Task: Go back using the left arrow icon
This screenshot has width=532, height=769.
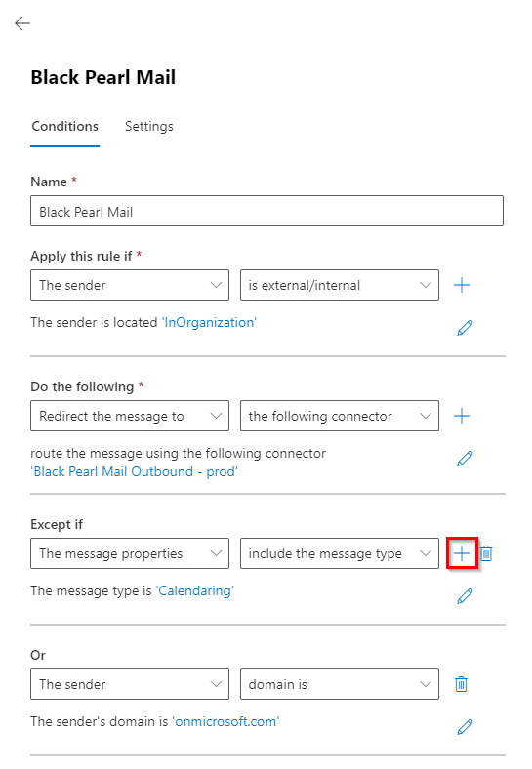Action: tap(22, 23)
